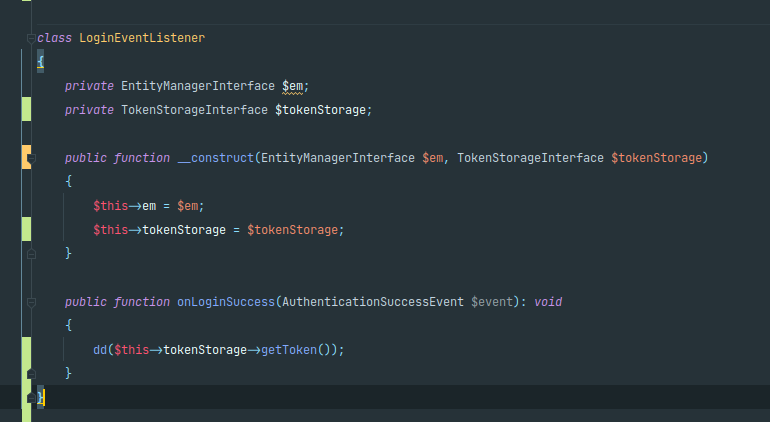Click the class closing brace at caret
770x422 pixels.
pos(40,397)
